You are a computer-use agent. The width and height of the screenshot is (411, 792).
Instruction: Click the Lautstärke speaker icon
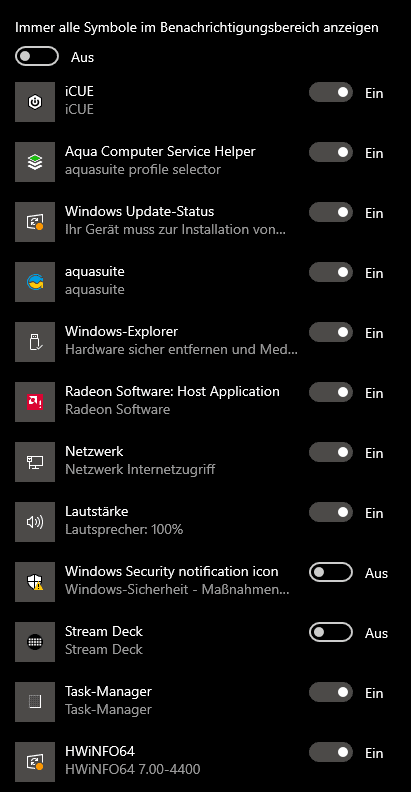(35, 522)
